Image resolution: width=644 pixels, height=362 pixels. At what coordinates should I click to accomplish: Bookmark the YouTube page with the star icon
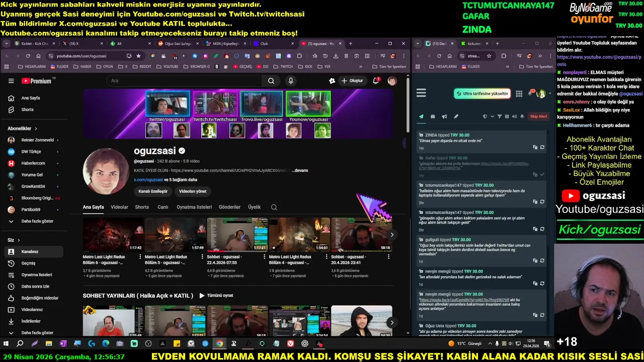[x=138, y=56]
